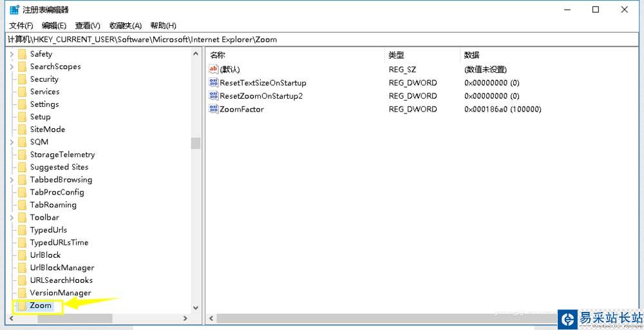The height and width of the screenshot is (330, 644).
Task: Select the Services key label
Action: pyautogui.click(x=45, y=92)
